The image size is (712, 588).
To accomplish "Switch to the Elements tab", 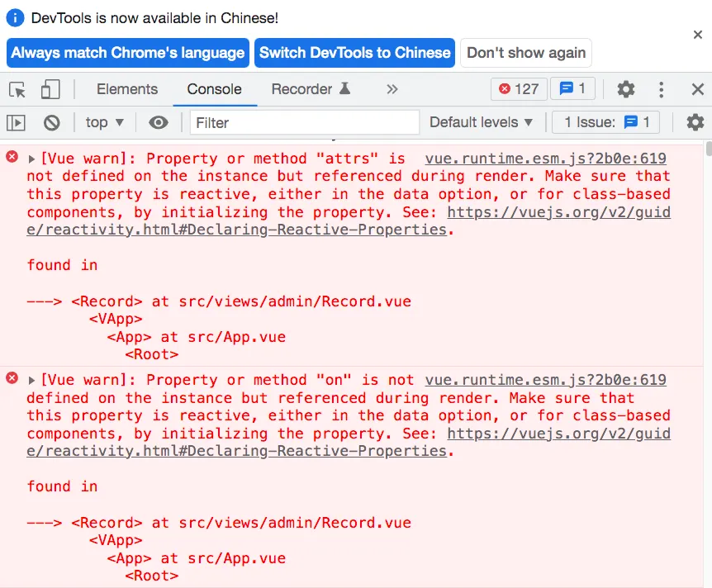I will pos(127,89).
